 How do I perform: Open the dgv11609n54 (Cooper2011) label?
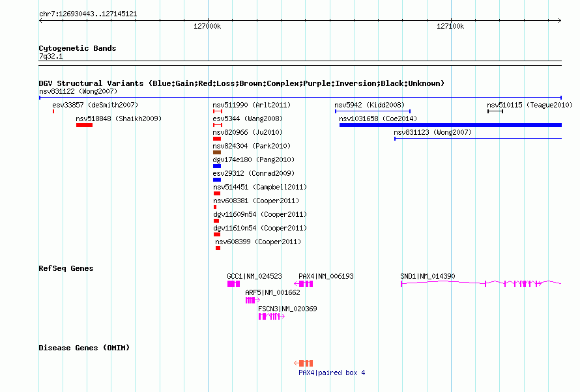tap(260, 214)
